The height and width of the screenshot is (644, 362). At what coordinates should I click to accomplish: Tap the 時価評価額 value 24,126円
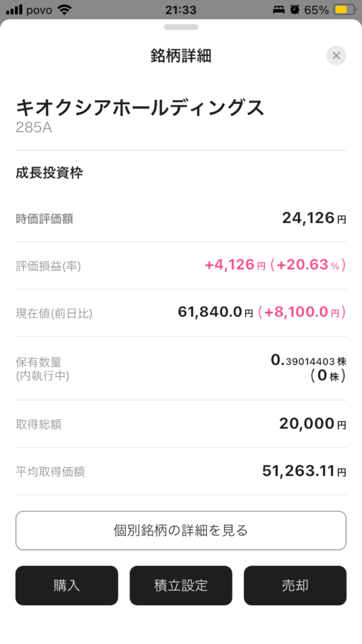click(x=314, y=218)
